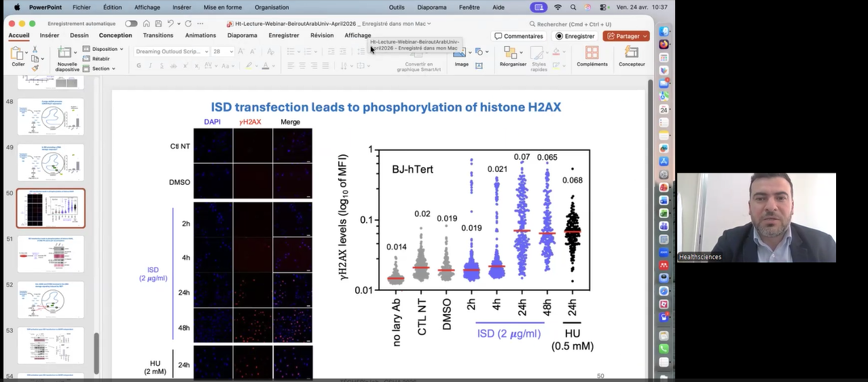Center align text
868x382 pixels.
[302, 66]
